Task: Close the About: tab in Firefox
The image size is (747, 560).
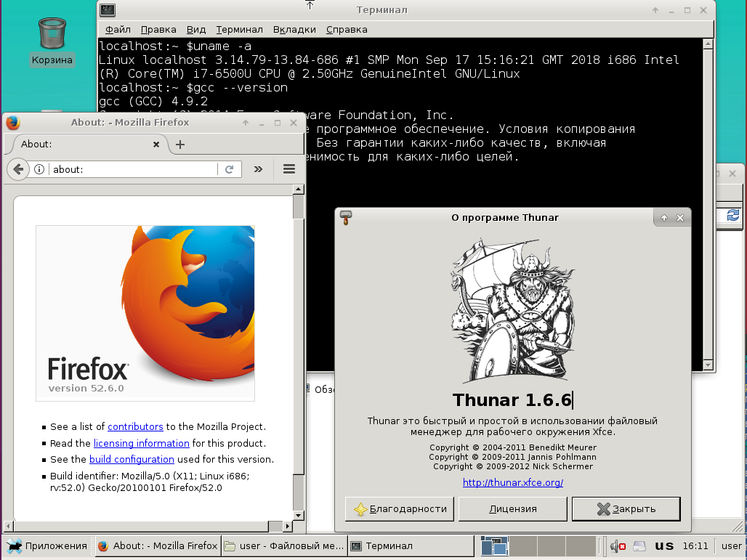Action: [156, 145]
